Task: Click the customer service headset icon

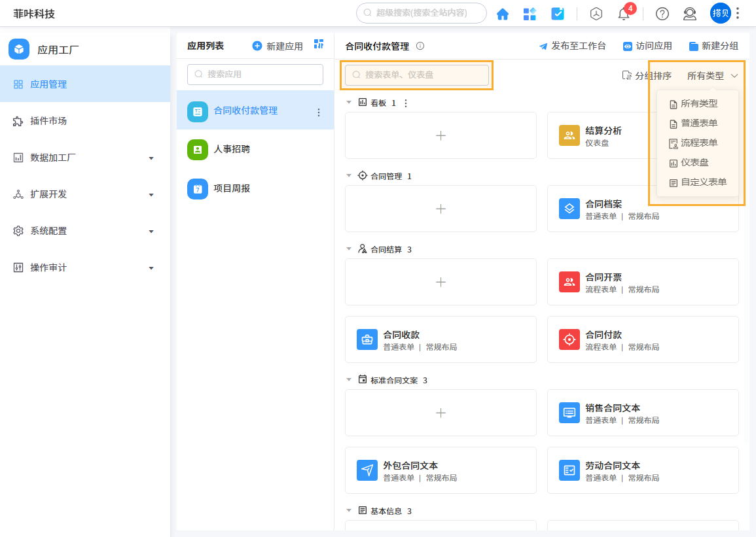Action: tap(689, 13)
